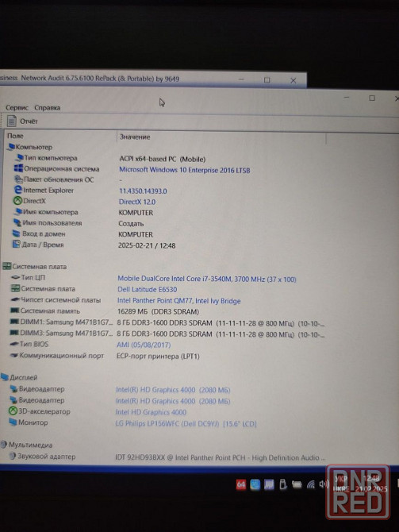Click the Отчёт report toolbar icon
Screen dimensions: 399x532
click(x=12, y=121)
